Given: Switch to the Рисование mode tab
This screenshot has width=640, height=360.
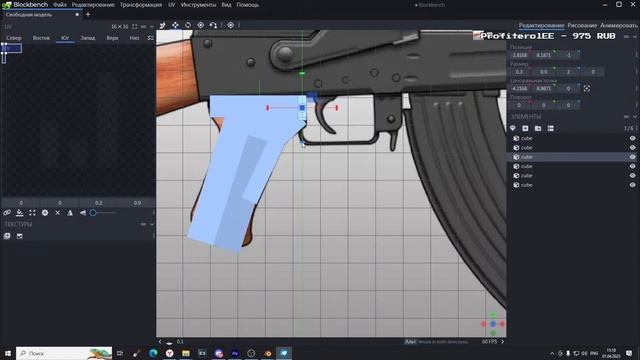Looking at the screenshot, I should click(582, 25).
